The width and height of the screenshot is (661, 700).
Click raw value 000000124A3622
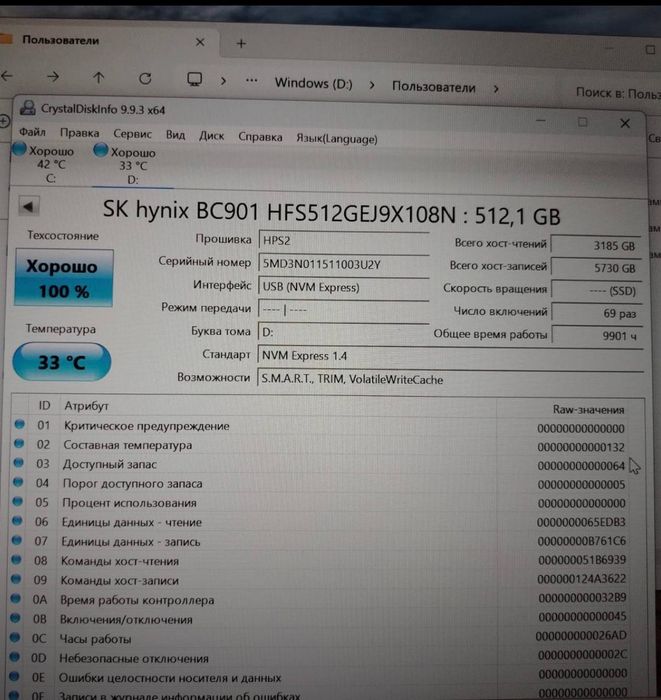(x=581, y=579)
